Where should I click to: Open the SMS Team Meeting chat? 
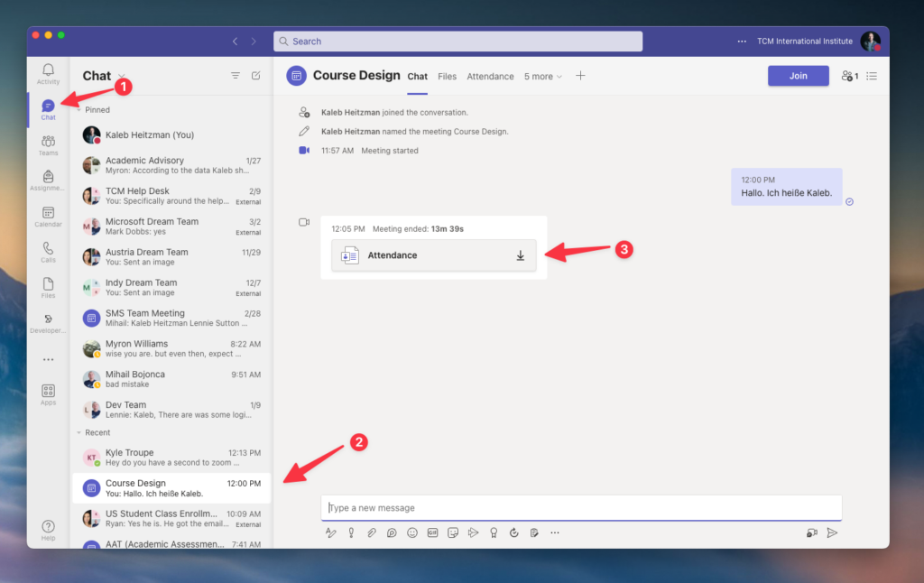[171, 319]
